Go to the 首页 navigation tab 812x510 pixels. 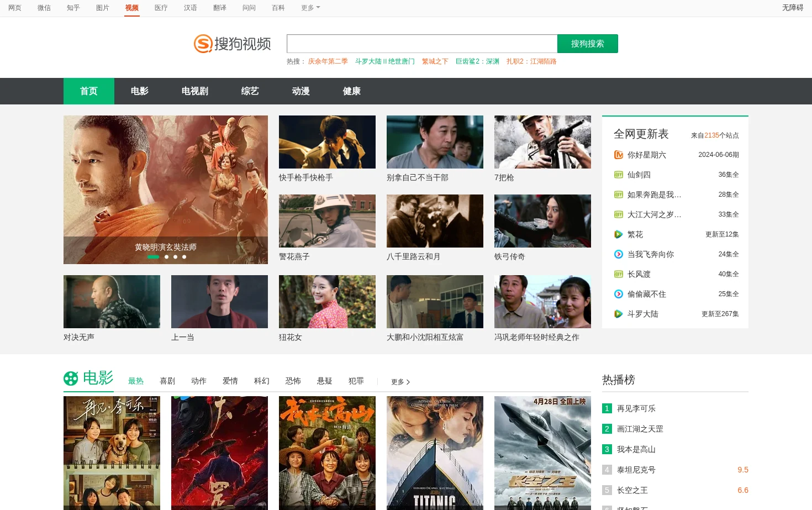tap(89, 91)
